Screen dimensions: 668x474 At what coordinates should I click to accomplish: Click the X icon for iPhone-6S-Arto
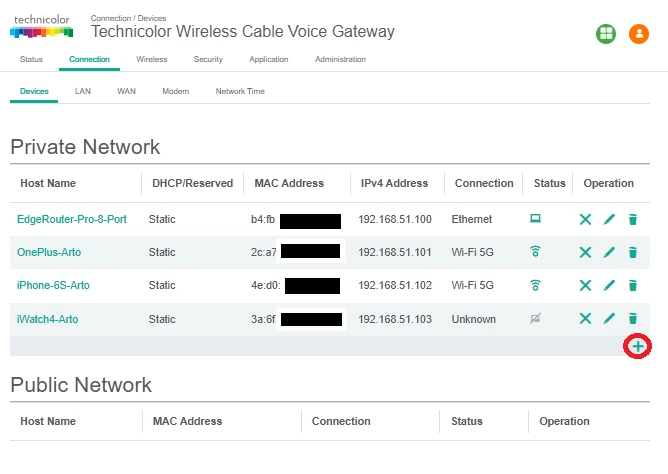(x=585, y=285)
